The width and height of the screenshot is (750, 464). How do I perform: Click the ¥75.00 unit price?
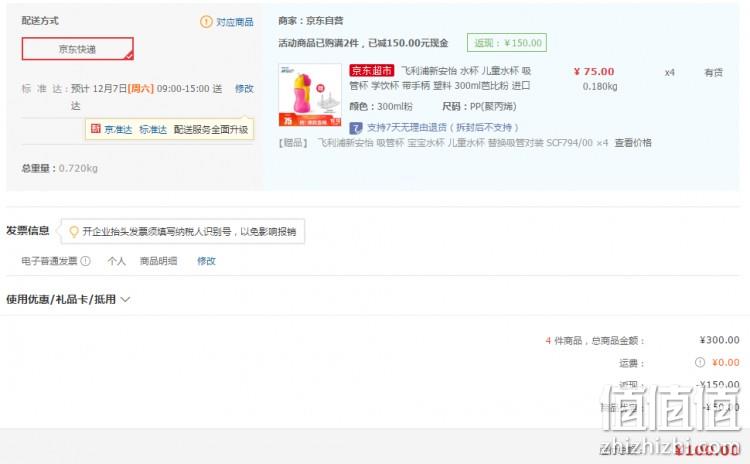point(594,72)
